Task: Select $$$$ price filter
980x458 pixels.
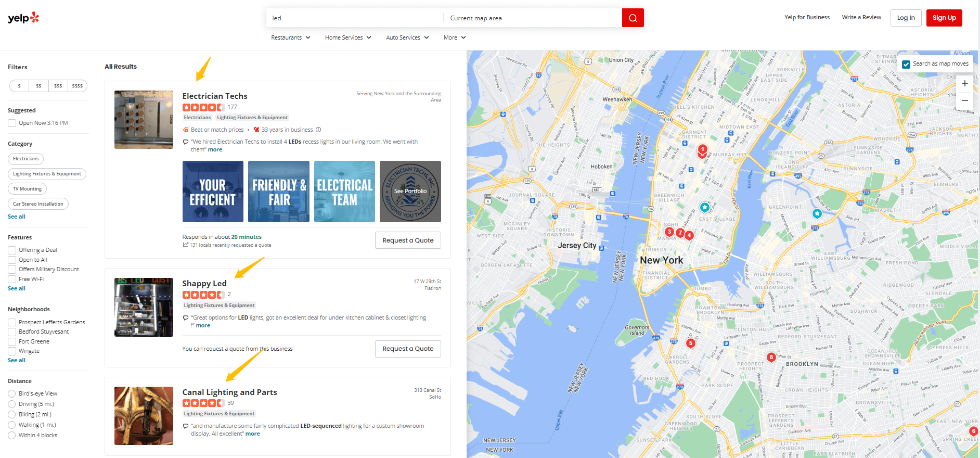Action: [78, 86]
